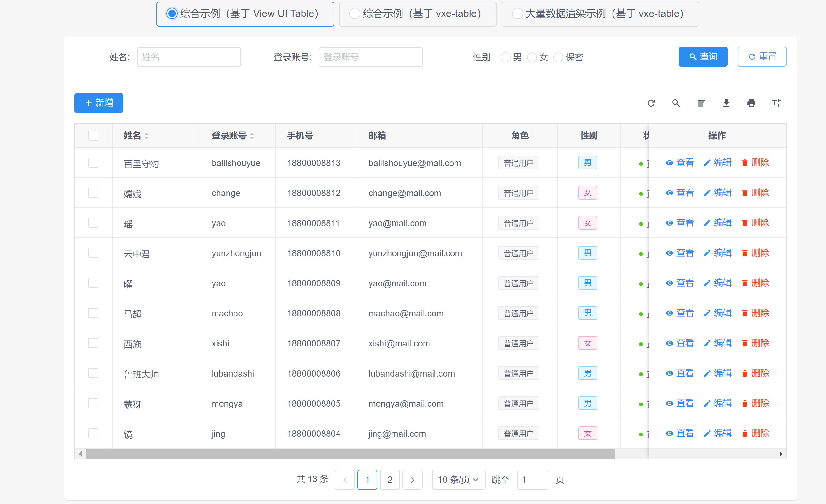Toggle the select-all header checkbox
The image size is (826, 504).
(x=93, y=136)
